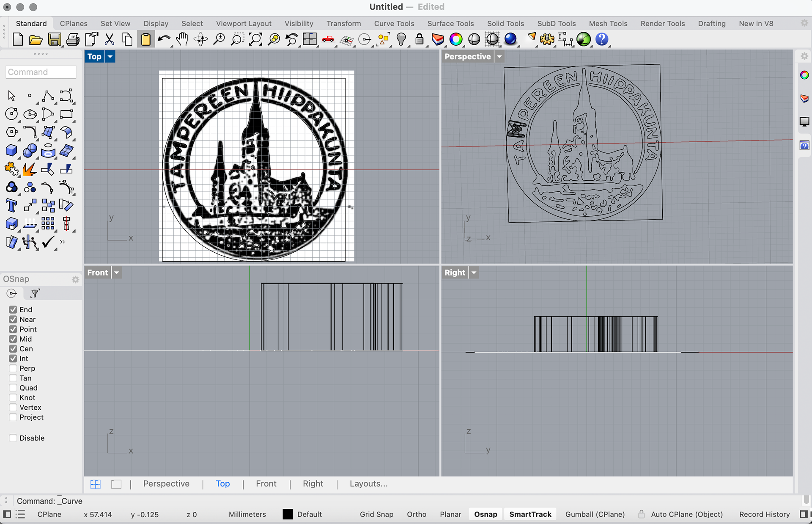Open the osnap filter funnel menu
The height and width of the screenshot is (524, 812).
35,293
